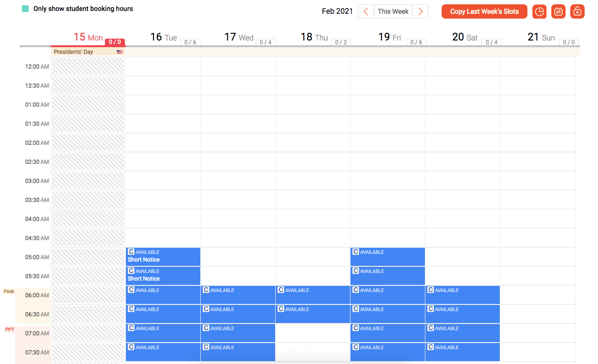Click the open padlock icon button

pyautogui.click(x=577, y=11)
